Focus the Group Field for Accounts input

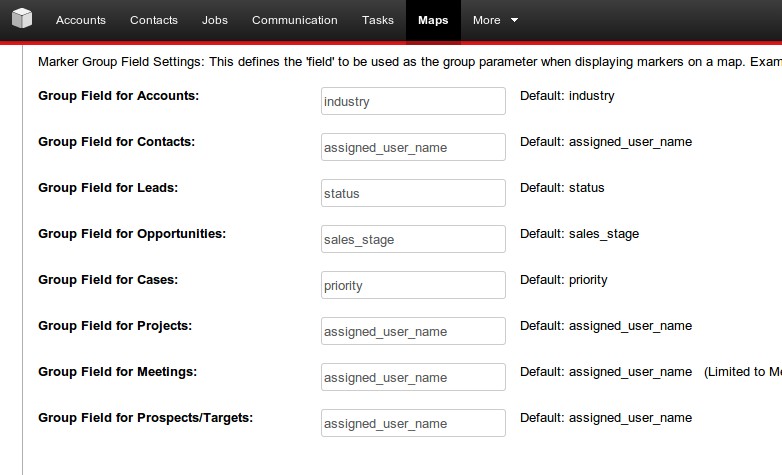[x=413, y=101]
